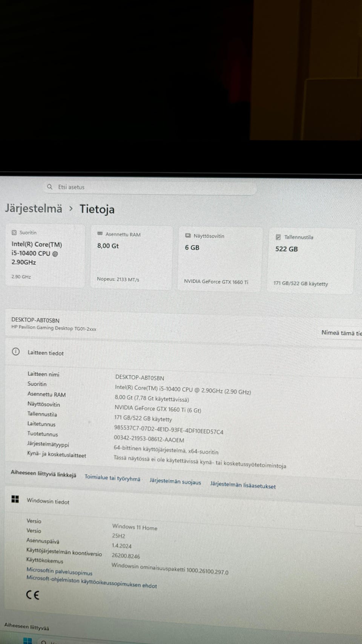Click the Asennettu RAM memory icon in the top card
The height and width of the screenshot is (644, 362).
click(100, 234)
